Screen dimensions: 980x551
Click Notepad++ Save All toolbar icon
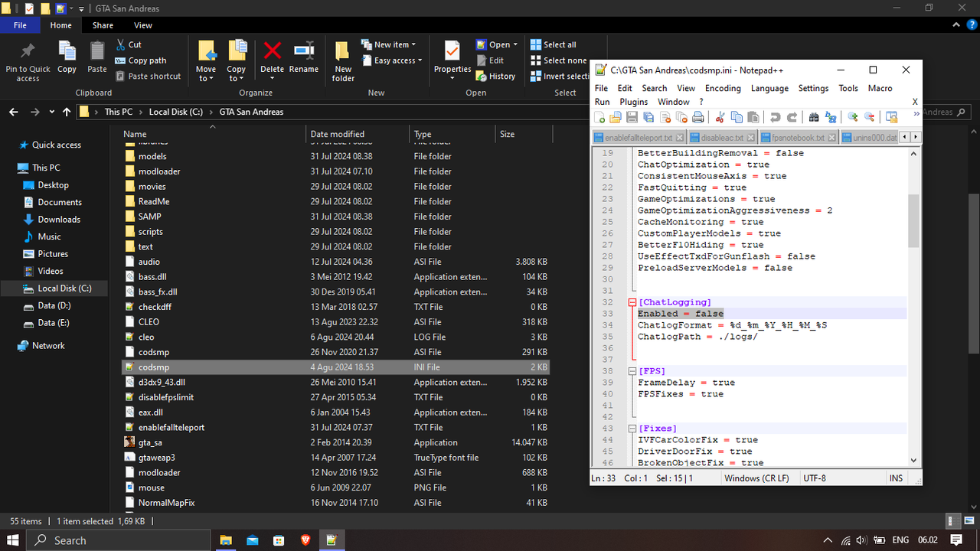coord(648,117)
